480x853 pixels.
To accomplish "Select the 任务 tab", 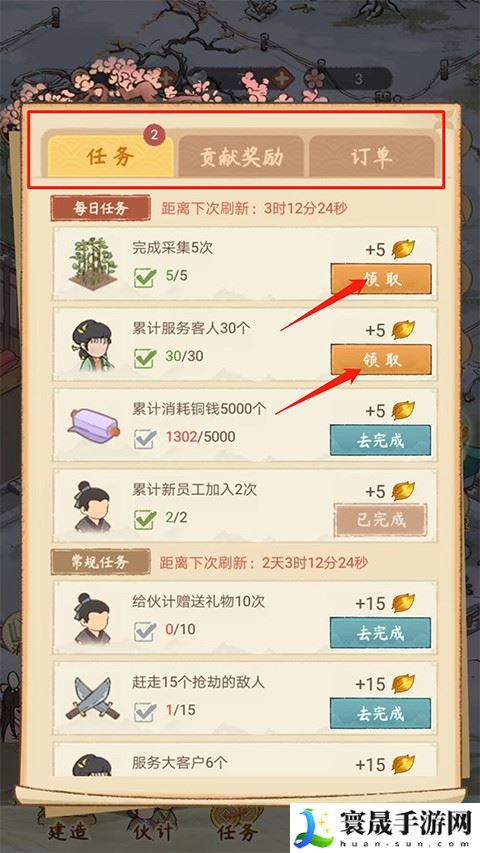I will 110,157.
